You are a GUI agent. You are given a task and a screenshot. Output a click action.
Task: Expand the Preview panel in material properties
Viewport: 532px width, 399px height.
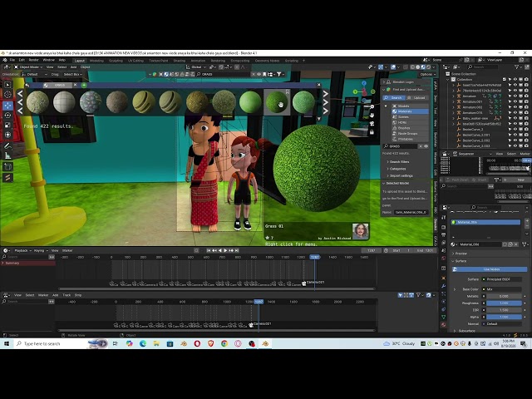pos(459,254)
